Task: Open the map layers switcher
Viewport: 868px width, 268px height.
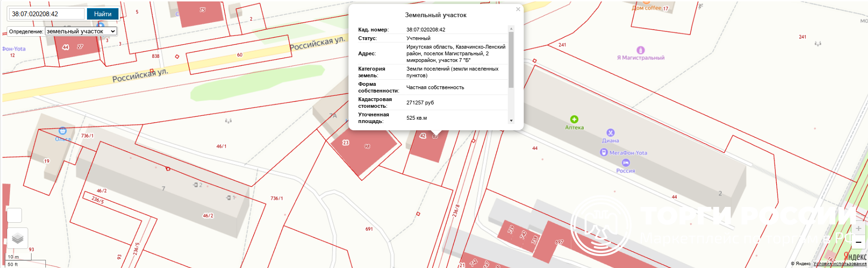Action: pos(18,237)
